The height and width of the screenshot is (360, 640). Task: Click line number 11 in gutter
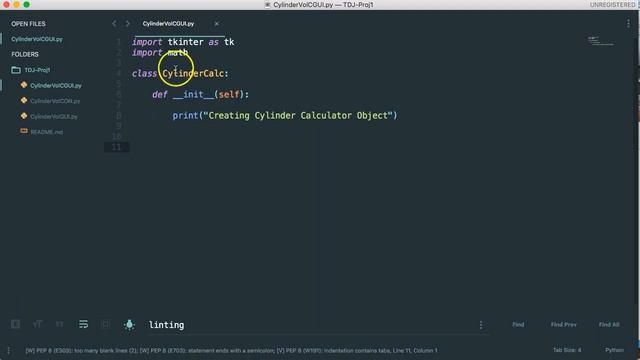pyautogui.click(x=117, y=147)
